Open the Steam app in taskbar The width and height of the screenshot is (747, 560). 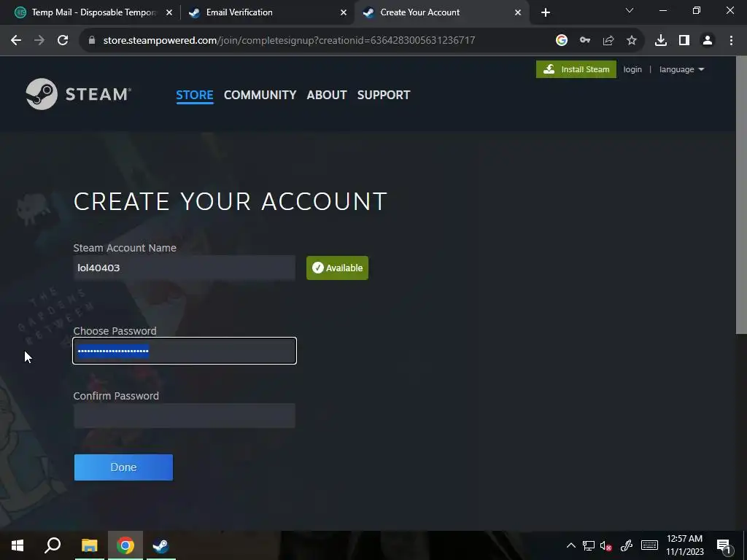point(160,545)
